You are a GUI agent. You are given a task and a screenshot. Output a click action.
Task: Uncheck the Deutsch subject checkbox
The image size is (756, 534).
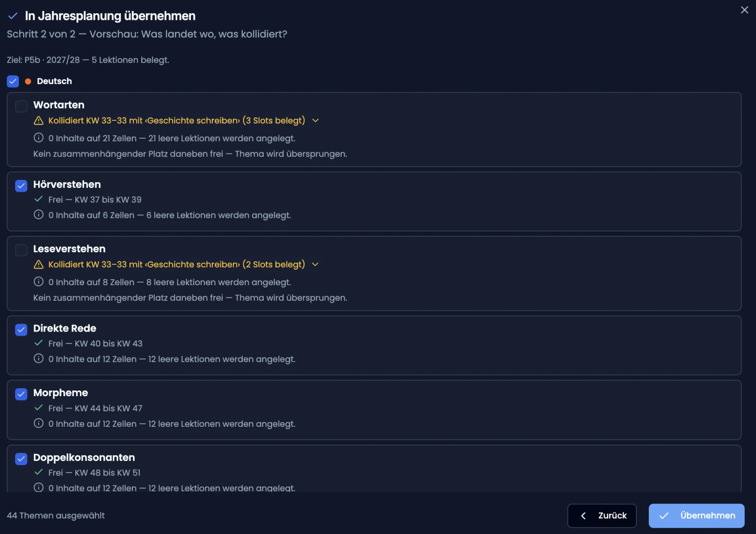pyautogui.click(x=13, y=81)
